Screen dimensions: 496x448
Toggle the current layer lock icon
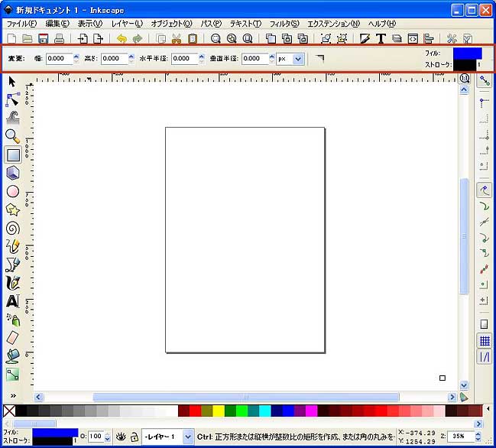tap(133, 437)
